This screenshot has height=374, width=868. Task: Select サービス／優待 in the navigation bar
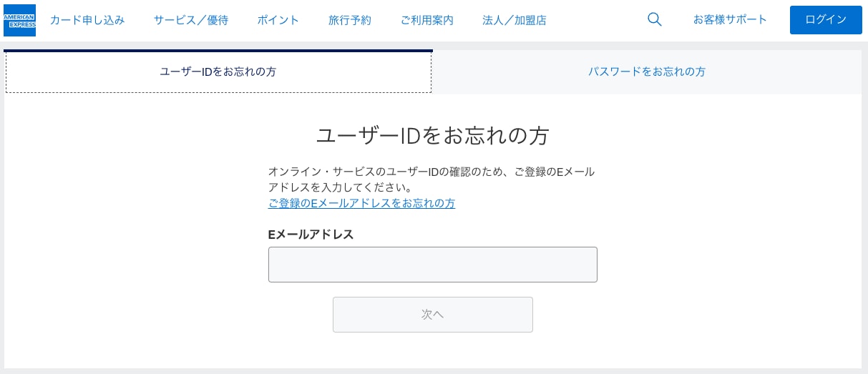pyautogui.click(x=191, y=20)
